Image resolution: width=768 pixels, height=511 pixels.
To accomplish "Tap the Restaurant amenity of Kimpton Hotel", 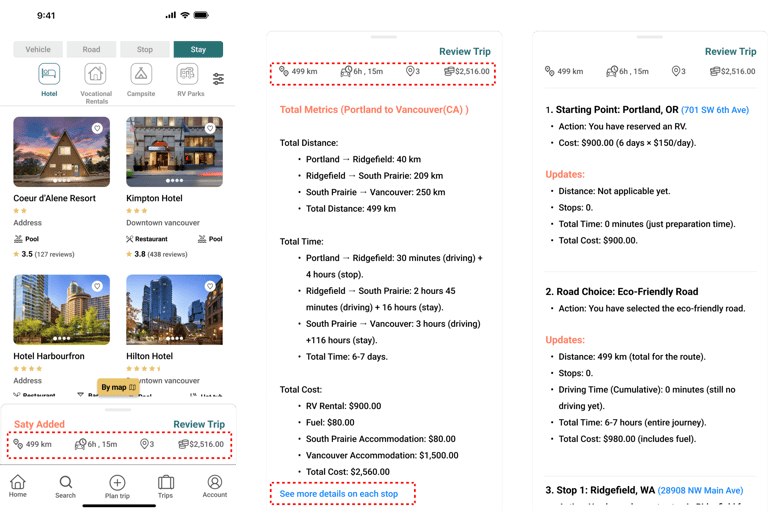I will pos(147,239).
